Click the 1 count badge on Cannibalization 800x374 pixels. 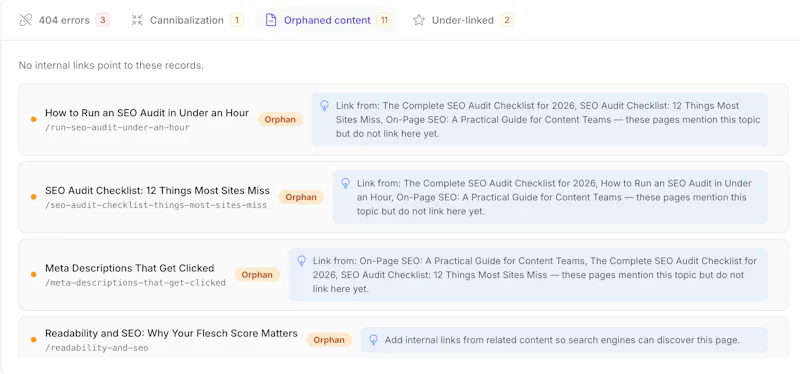tap(236, 20)
